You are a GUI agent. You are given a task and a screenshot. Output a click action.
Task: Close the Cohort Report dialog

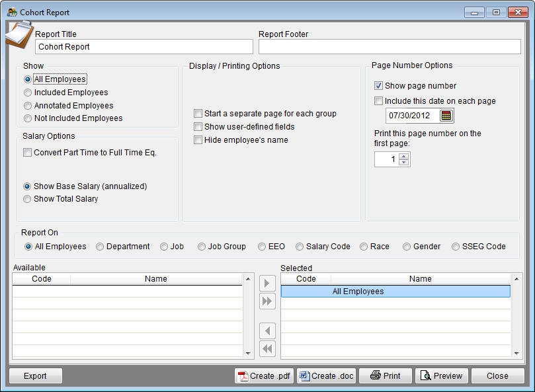coord(498,375)
